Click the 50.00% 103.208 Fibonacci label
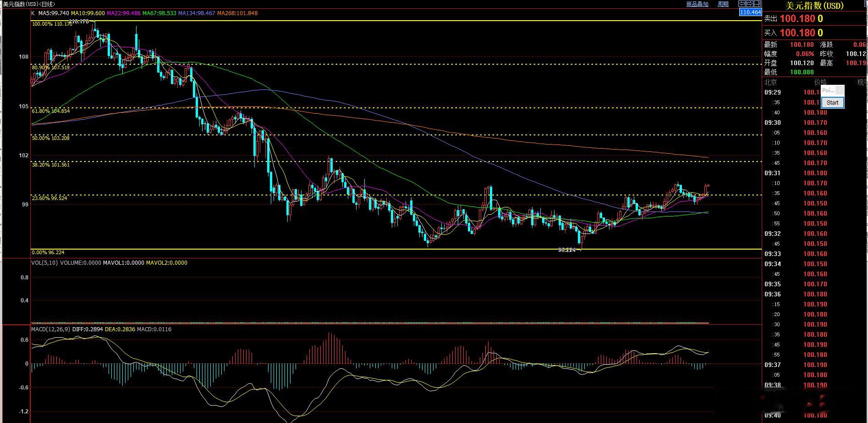 click(51, 138)
